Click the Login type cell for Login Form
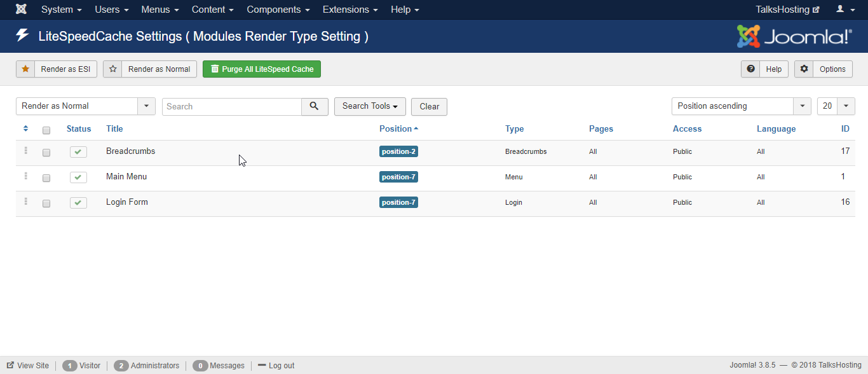 [x=513, y=202]
